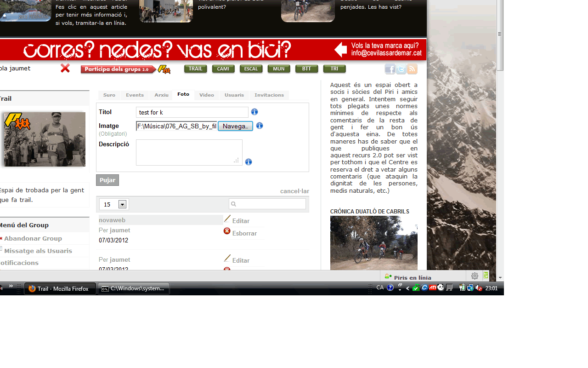Screen dimensions: 588x368
Task: Click the TRAIL green group button
Action: click(196, 69)
